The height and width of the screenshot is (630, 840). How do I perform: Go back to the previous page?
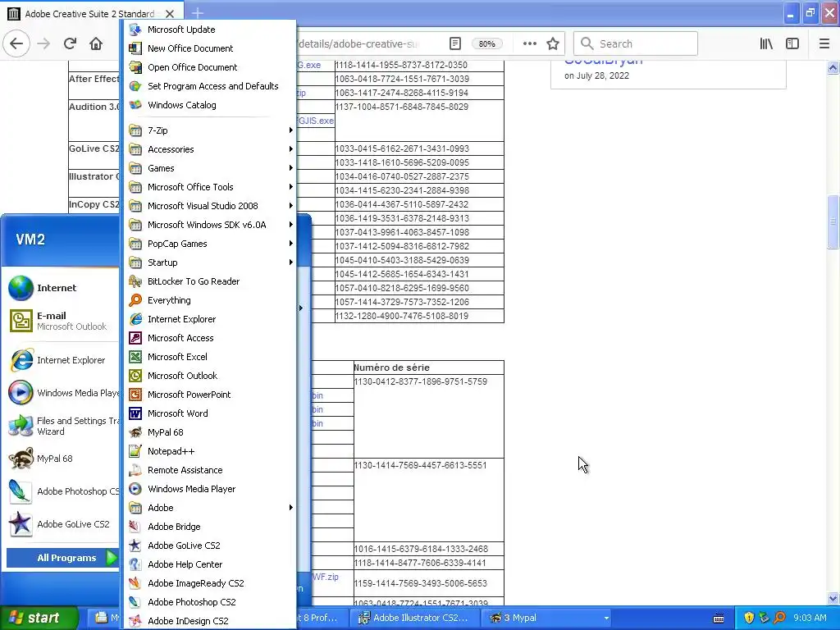16,43
